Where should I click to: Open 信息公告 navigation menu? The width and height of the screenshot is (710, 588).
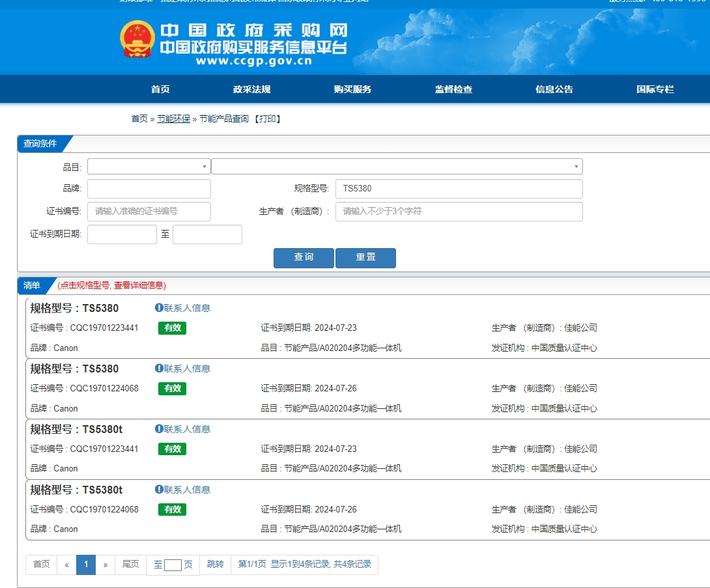tap(554, 89)
